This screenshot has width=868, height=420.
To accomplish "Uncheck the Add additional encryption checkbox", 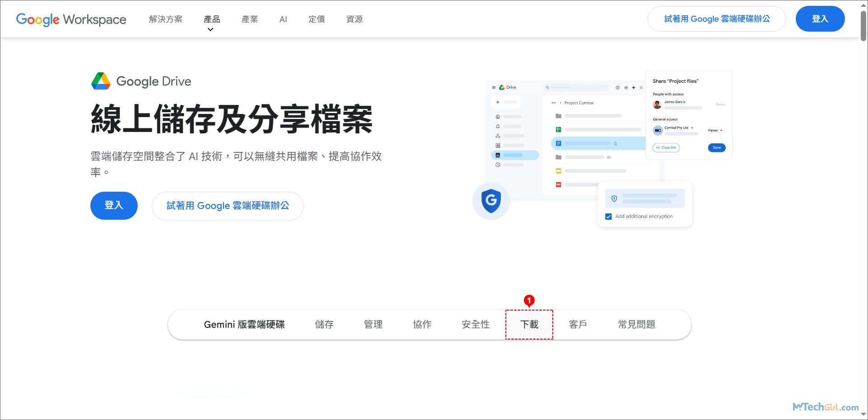I will coord(608,216).
